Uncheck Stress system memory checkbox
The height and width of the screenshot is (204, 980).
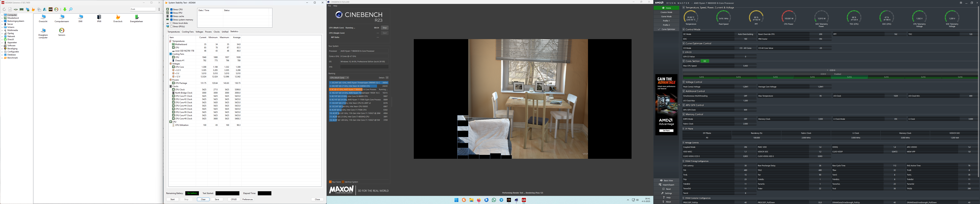click(x=171, y=20)
